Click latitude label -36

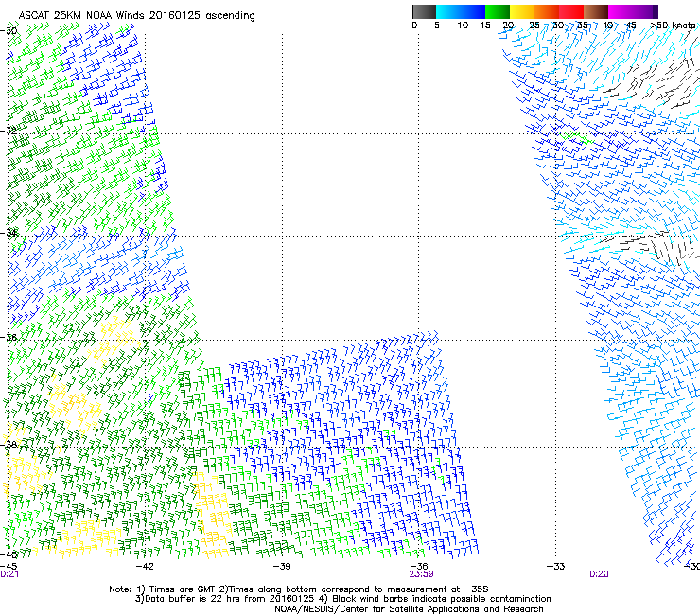(9, 337)
